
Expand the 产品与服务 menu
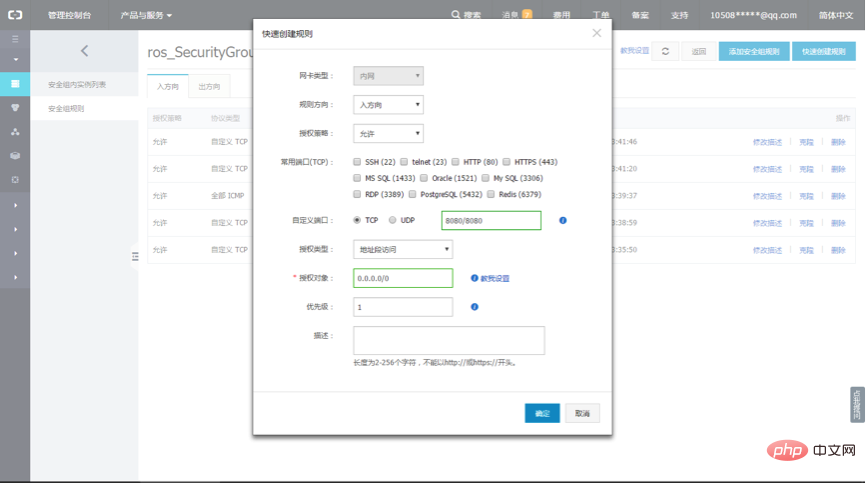pyautogui.click(x=146, y=15)
